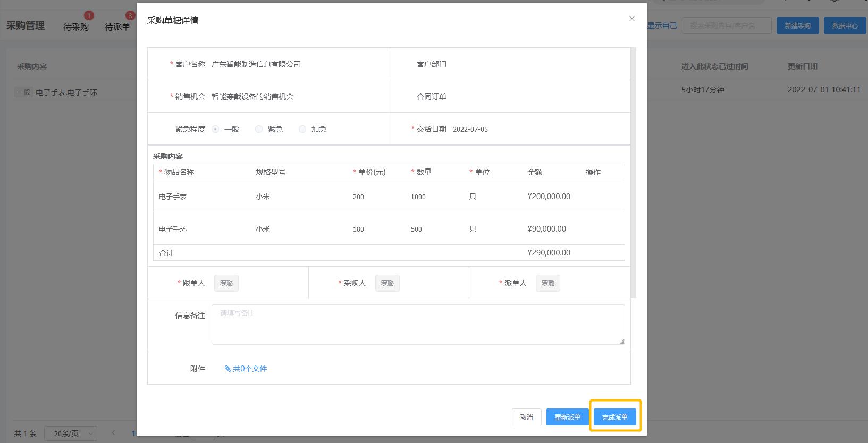Click the 采购人 罗璐 tag
Image resolution: width=868 pixels, height=443 pixels.
[x=387, y=283]
